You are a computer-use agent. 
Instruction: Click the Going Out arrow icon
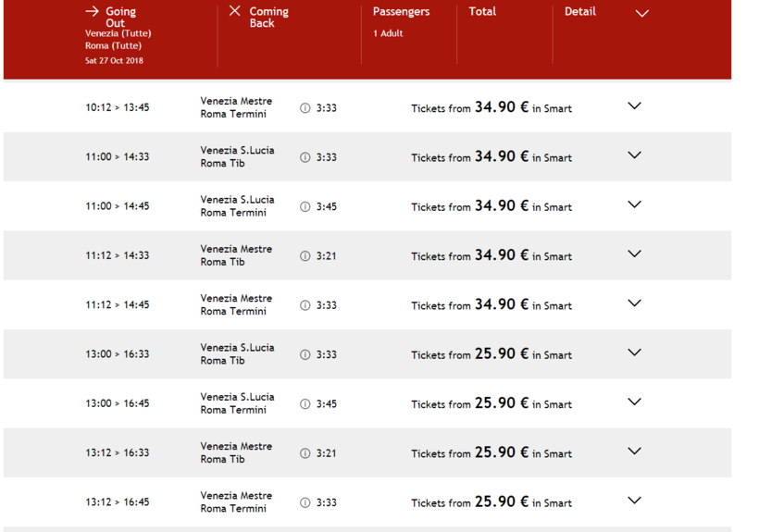coord(92,11)
